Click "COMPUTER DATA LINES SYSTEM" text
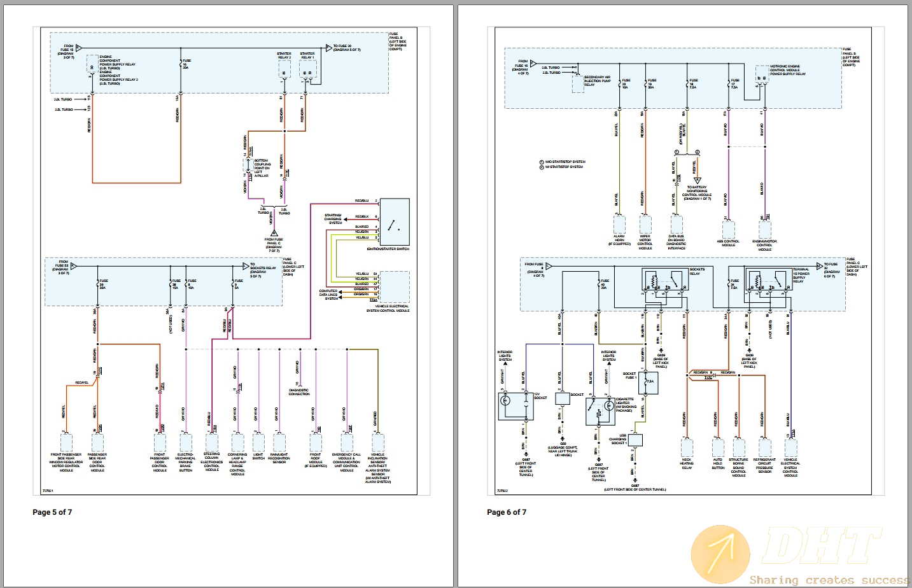The image size is (912, 588). coord(328,295)
